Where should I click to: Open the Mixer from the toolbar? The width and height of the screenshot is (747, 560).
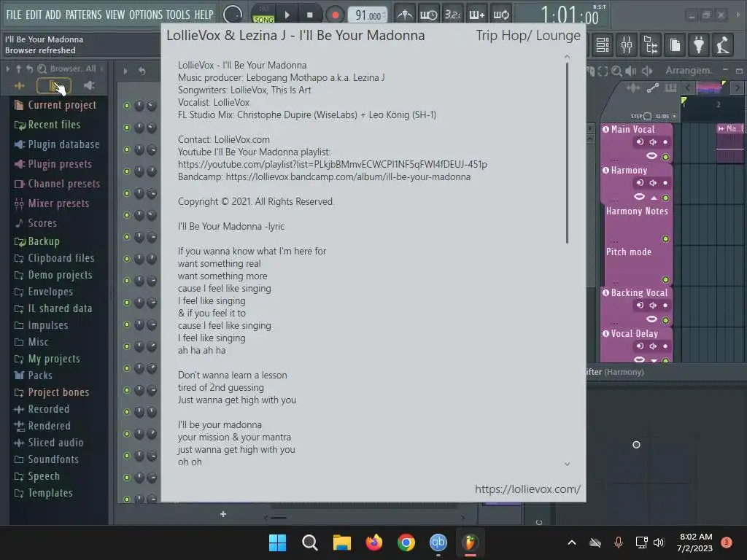pos(627,44)
